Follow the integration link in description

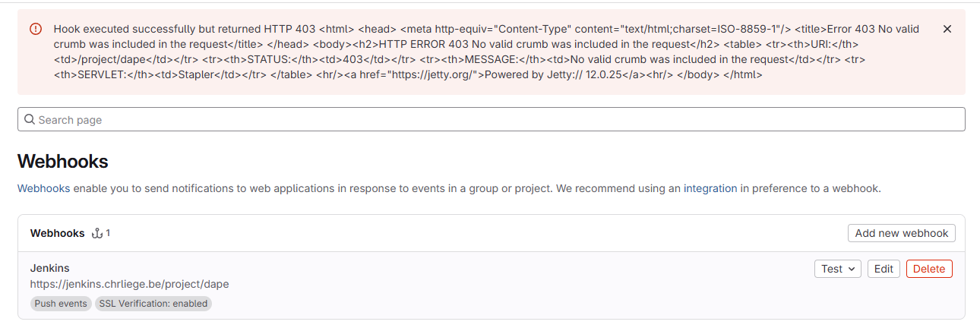click(710, 188)
